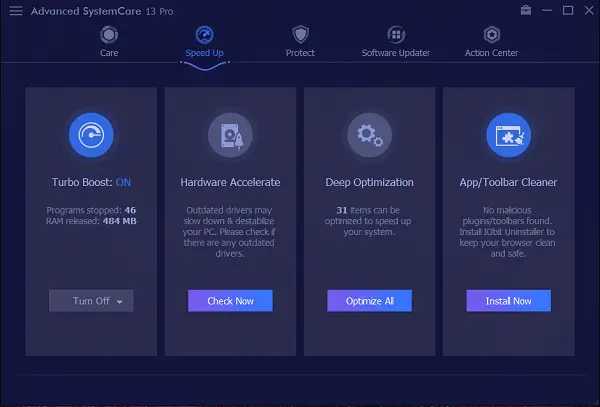Click the outdated drivers description text
600x407 pixels.
[229, 232]
